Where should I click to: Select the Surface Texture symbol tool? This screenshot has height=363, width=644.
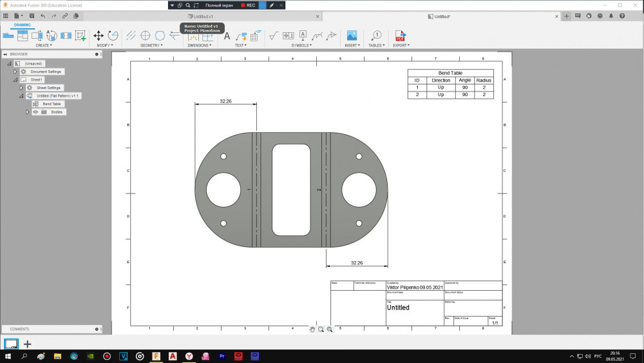(x=273, y=35)
